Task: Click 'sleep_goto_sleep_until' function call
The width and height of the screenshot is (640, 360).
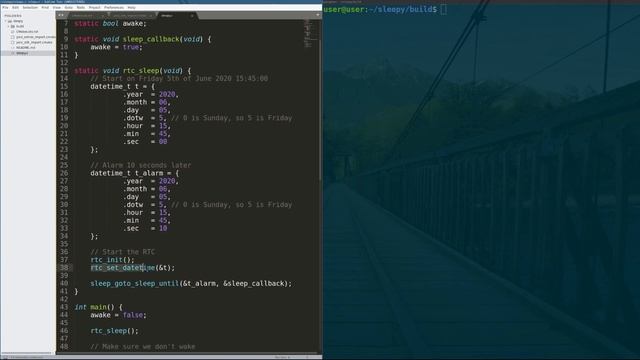Action: click(x=135, y=283)
